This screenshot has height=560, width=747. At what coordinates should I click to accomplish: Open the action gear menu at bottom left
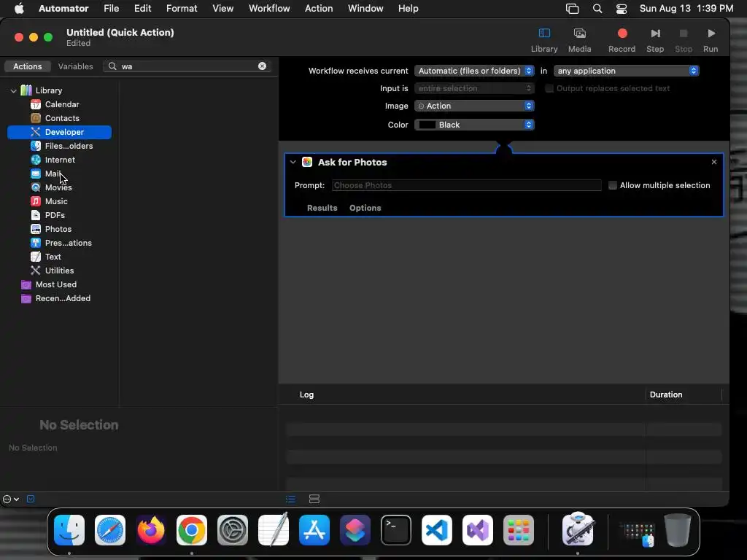(x=10, y=499)
